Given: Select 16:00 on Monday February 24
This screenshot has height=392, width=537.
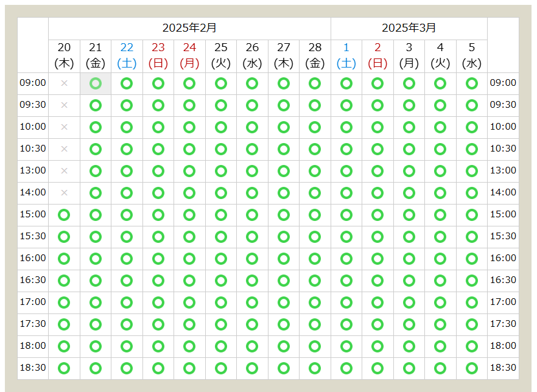Looking at the screenshot, I should 189,259.
